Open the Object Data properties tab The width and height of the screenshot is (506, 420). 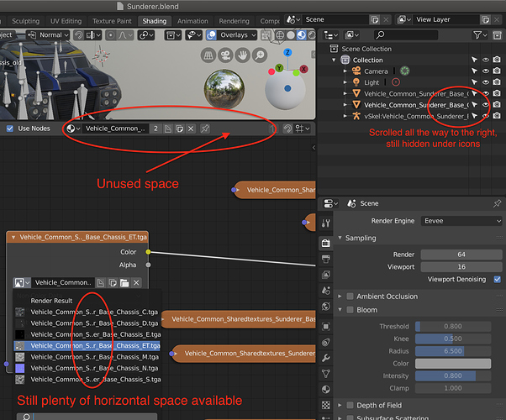click(325, 374)
